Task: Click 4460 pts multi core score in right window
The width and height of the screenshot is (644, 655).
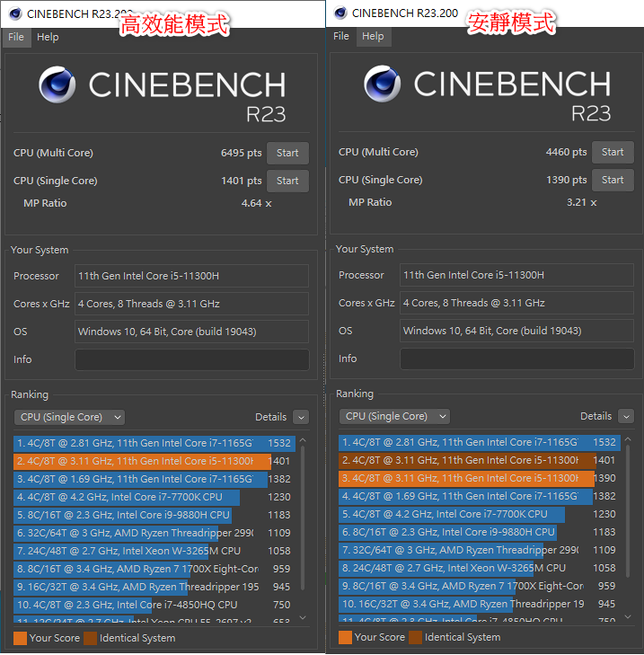Action: point(566,152)
